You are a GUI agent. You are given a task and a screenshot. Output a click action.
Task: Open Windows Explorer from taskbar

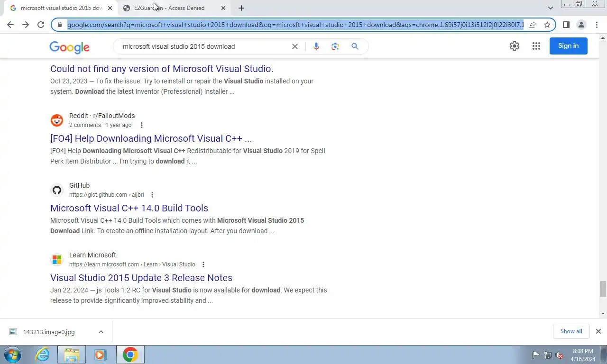point(72,355)
